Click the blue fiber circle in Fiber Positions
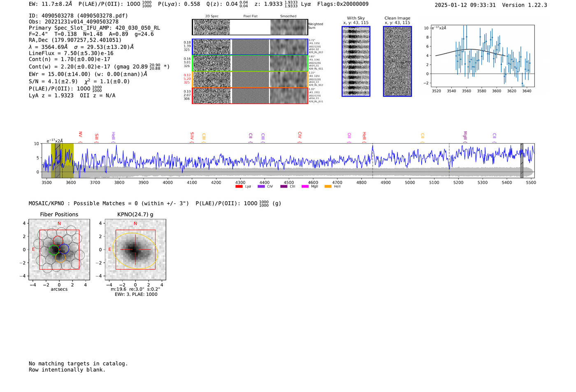The height and width of the screenshot is (392, 576). (64, 248)
